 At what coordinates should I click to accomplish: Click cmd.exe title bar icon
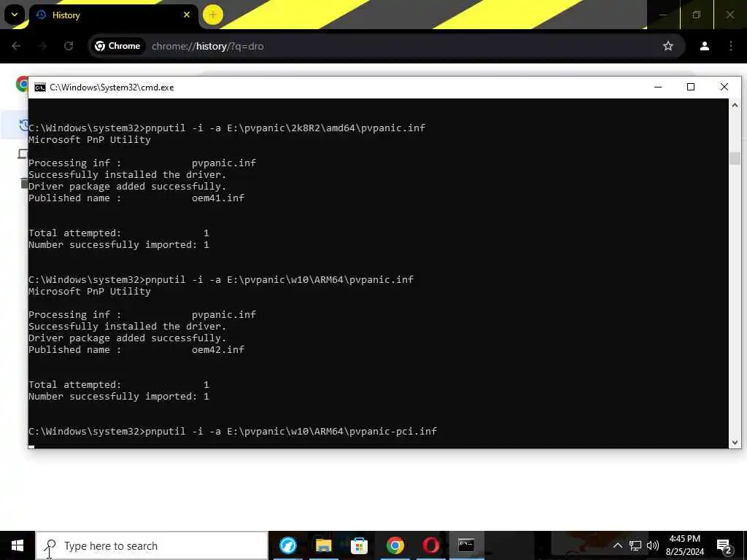click(40, 87)
